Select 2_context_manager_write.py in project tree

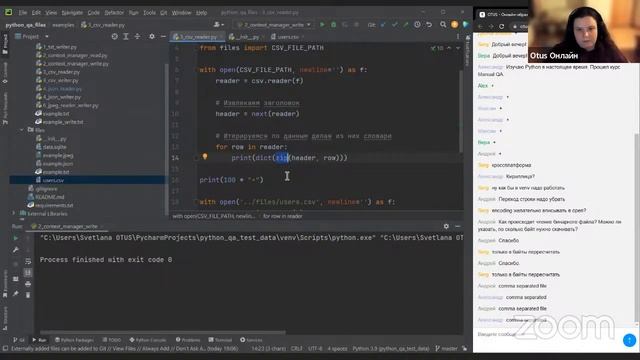coord(76,64)
